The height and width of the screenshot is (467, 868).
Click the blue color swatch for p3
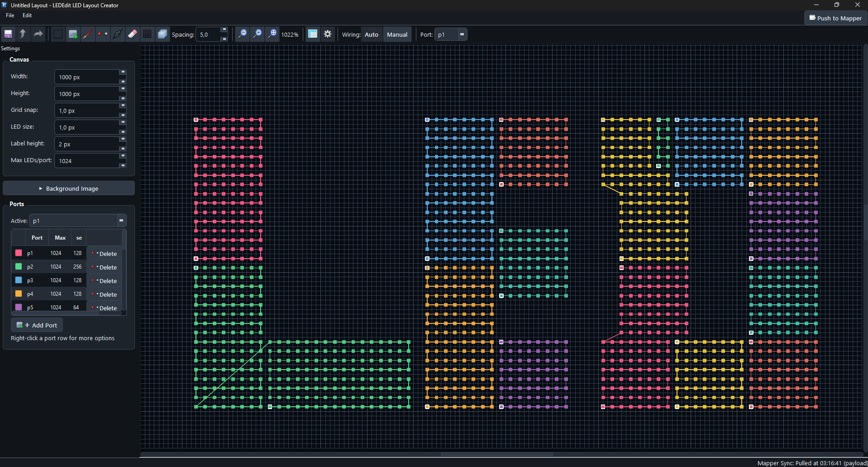tap(19, 280)
